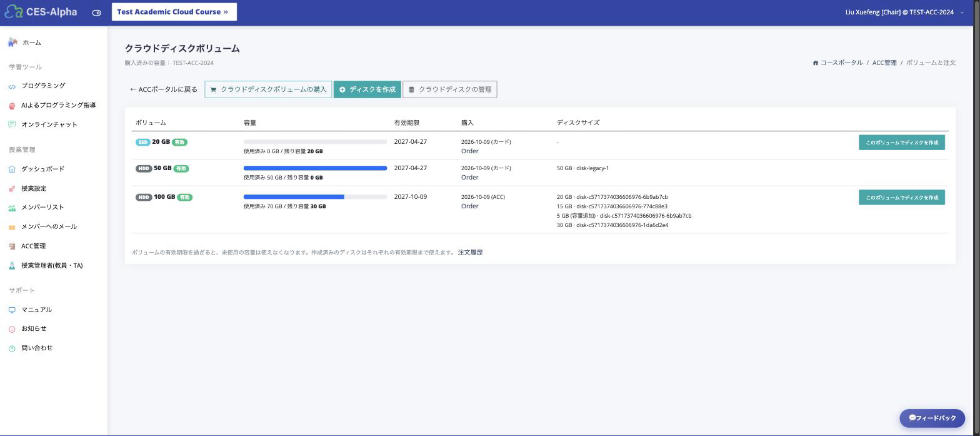
Task: Open the 注文履歴 link
Action: tap(470, 253)
